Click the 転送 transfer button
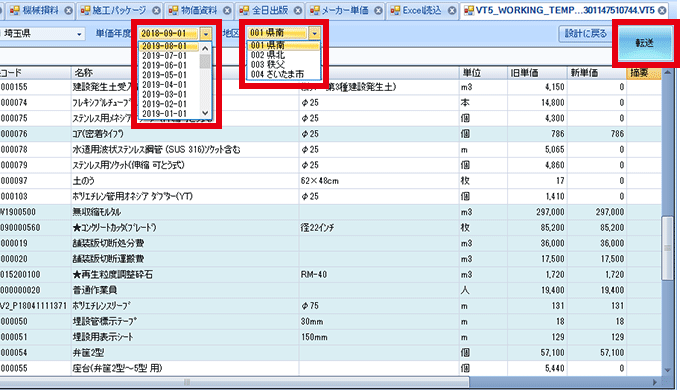Viewport: 680px width, 390px height. (x=644, y=43)
